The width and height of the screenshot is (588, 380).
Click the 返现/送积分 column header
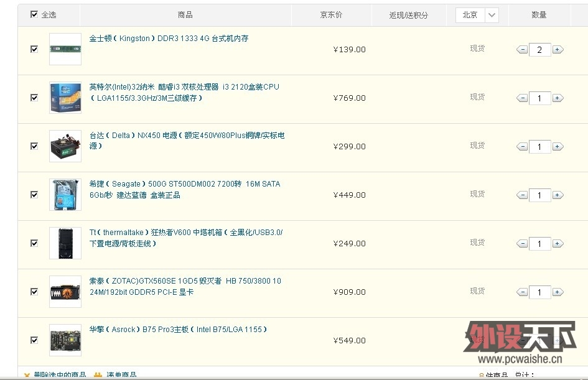[x=408, y=15]
